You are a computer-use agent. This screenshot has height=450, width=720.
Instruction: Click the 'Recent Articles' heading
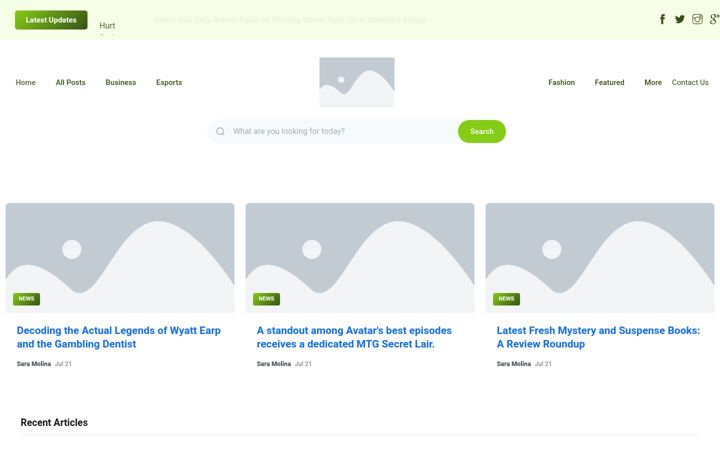54,422
